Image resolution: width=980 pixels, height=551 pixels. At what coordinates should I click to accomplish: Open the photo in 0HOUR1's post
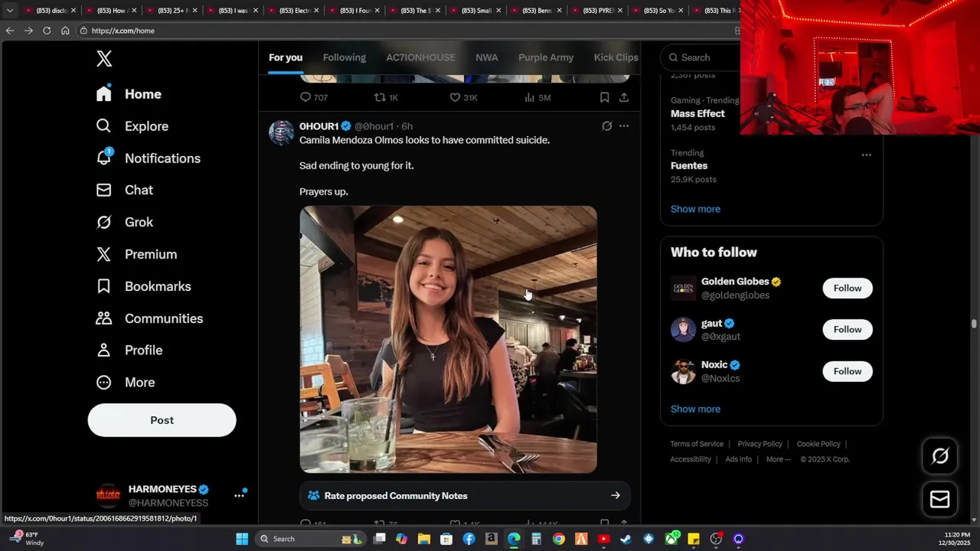[x=448, y=339]
